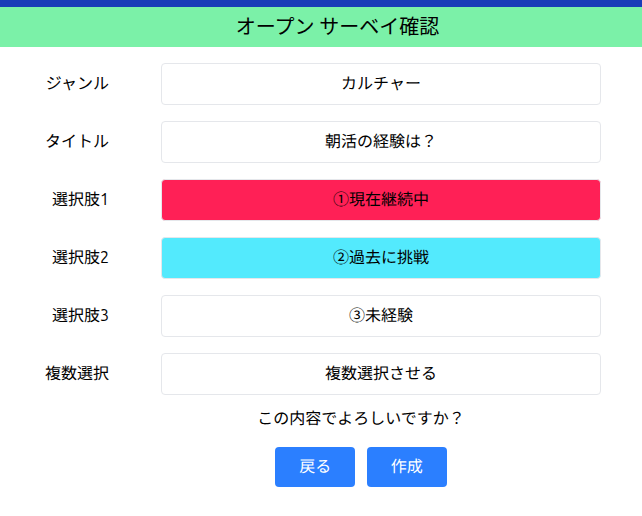This screenshot has height=516, width=642.
Task: Click the 朝活の経験は？ title field
Action: 380,142
